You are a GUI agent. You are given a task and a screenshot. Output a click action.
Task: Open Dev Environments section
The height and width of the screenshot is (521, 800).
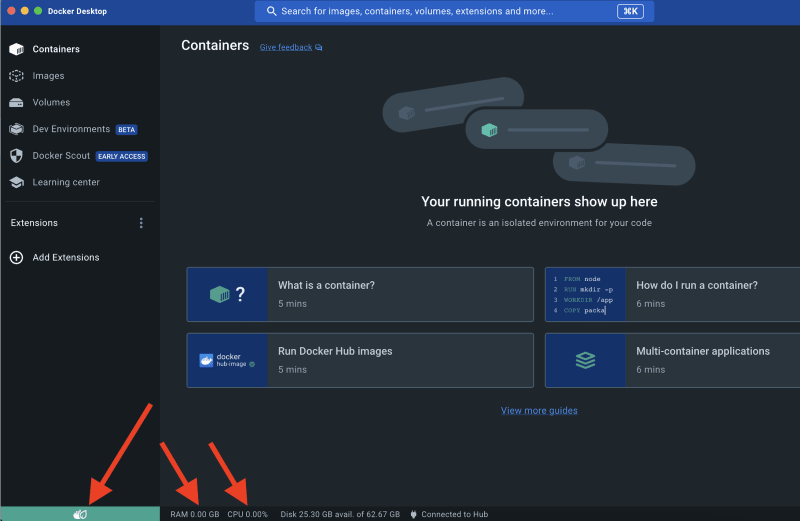pyautogui.click(x=80, y=129)
